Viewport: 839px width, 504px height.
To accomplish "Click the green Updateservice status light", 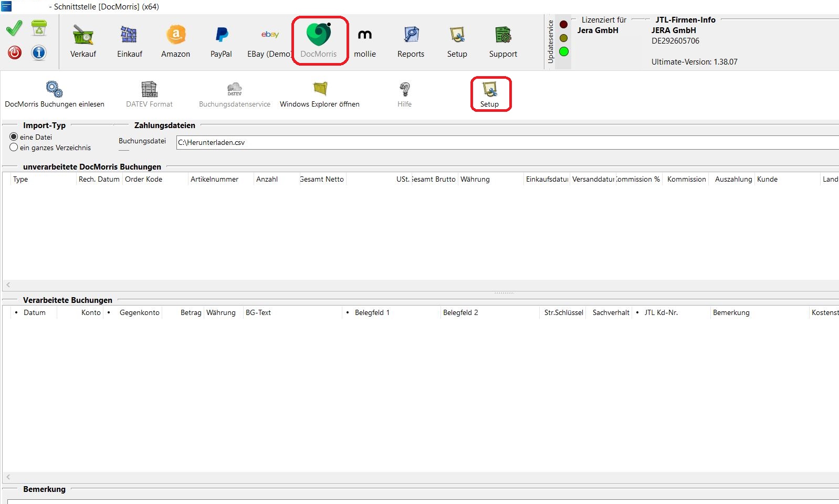I will tap(564, 51).
